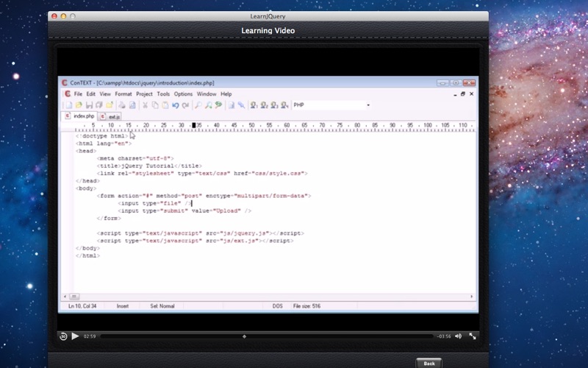Run user command 3 icon
The height and width of the screenshot is (368, 588).
point(274,105)
